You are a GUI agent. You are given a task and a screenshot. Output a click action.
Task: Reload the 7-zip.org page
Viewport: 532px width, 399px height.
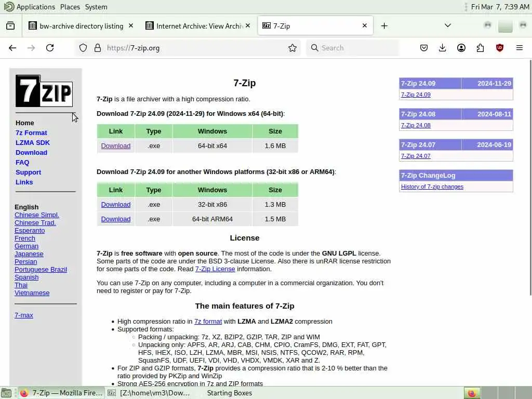[50, 48]
